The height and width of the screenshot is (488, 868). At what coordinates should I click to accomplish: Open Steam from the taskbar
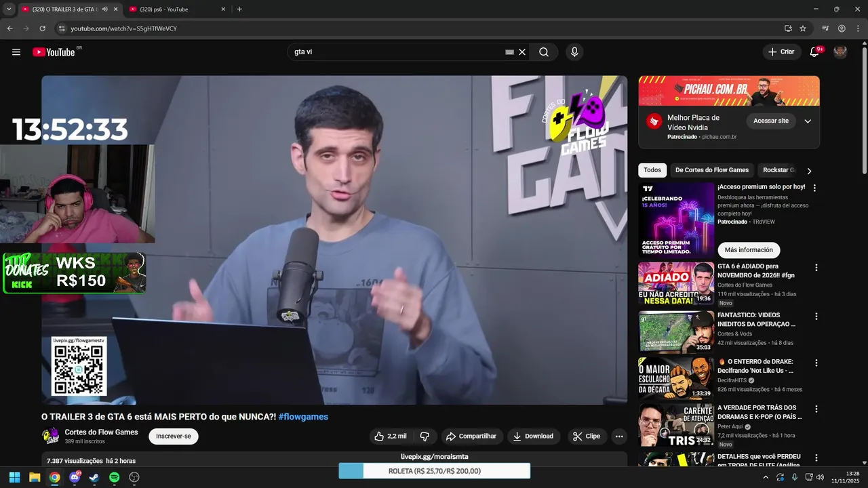(x=94, y=477)
